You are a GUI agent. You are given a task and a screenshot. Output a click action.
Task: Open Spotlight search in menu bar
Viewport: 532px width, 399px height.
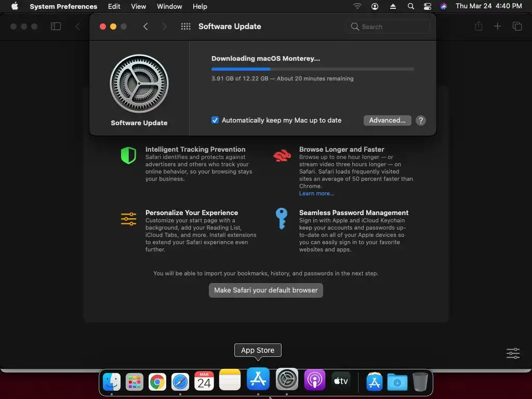click(x=410, y=6)
